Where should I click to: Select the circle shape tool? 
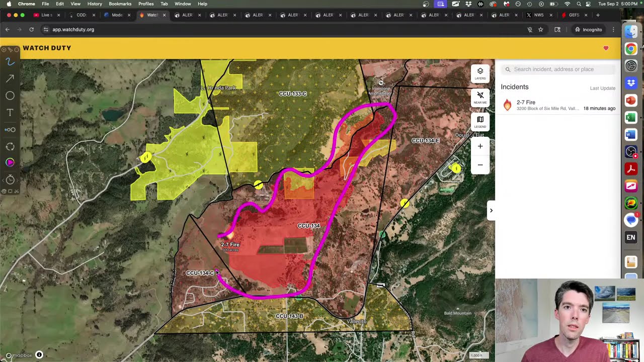(x=10, y=96)
